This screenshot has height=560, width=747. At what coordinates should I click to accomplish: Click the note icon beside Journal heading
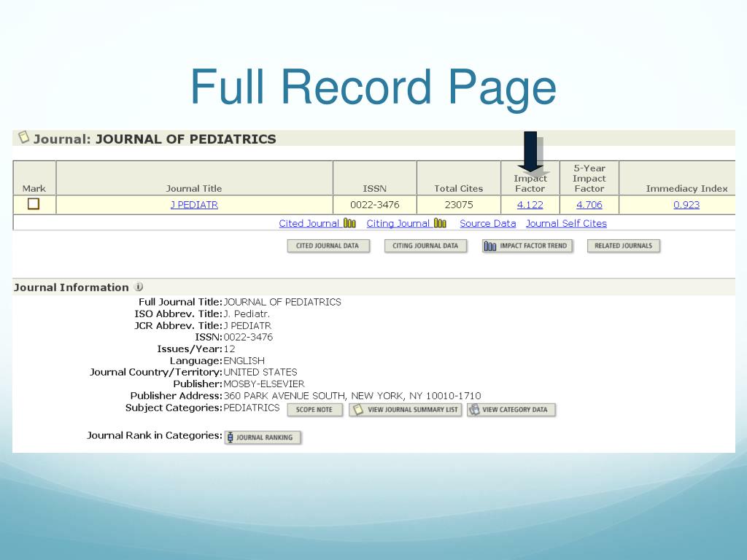tap(24, 138)
